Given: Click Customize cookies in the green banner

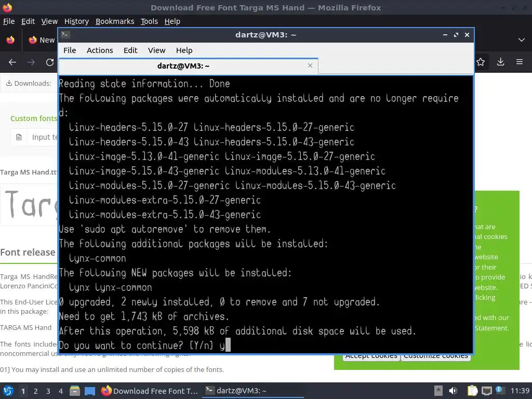Looking at the screenshot, I should click(x=436, y=356).
